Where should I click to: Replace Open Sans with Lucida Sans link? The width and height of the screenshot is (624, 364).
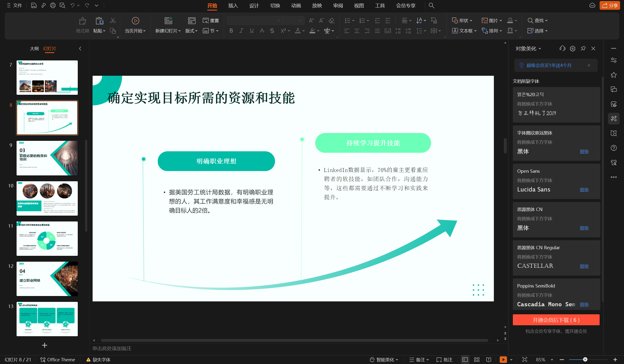[584, 190]
